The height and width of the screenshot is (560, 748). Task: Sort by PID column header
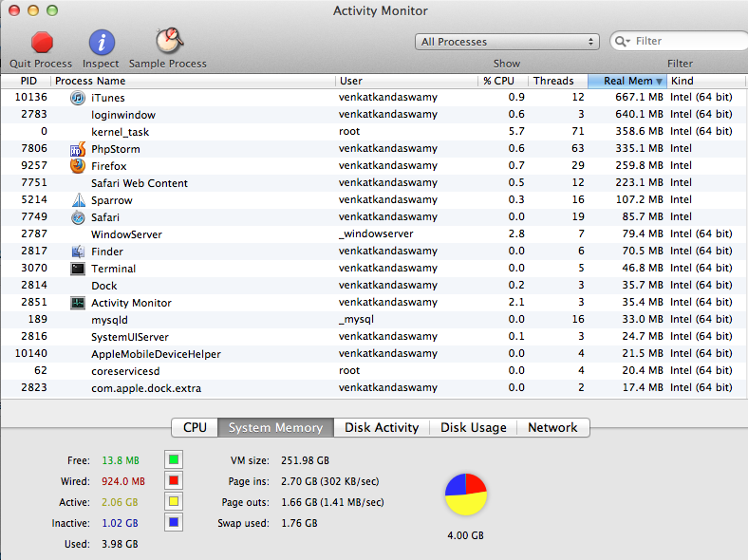pyautogui.click(x=27, y=81)
